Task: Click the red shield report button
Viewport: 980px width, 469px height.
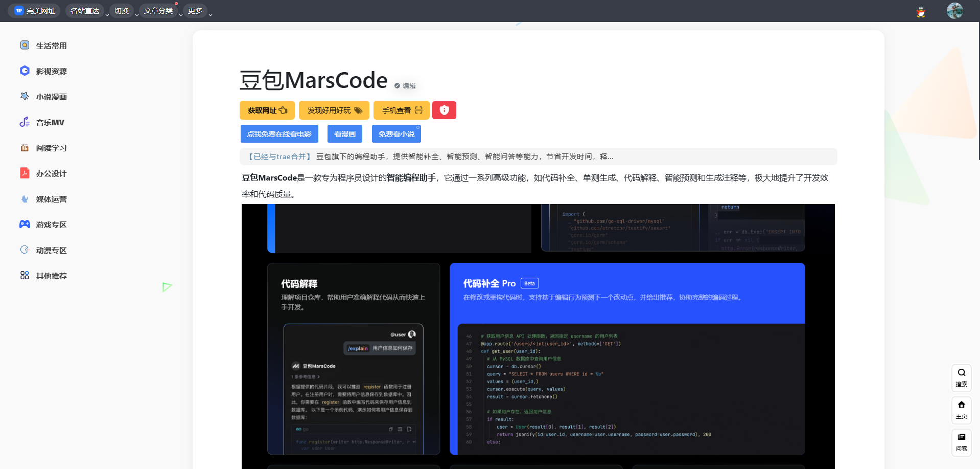Action: 444,110
